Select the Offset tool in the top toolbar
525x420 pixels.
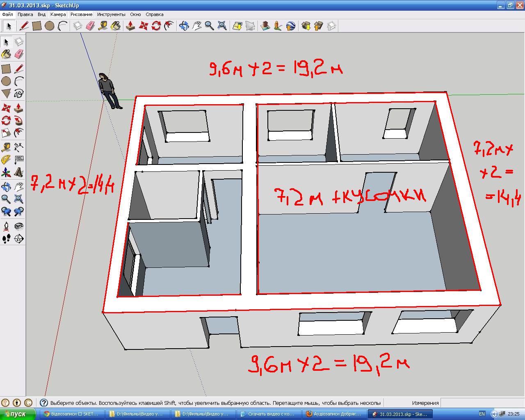[169, 26]
